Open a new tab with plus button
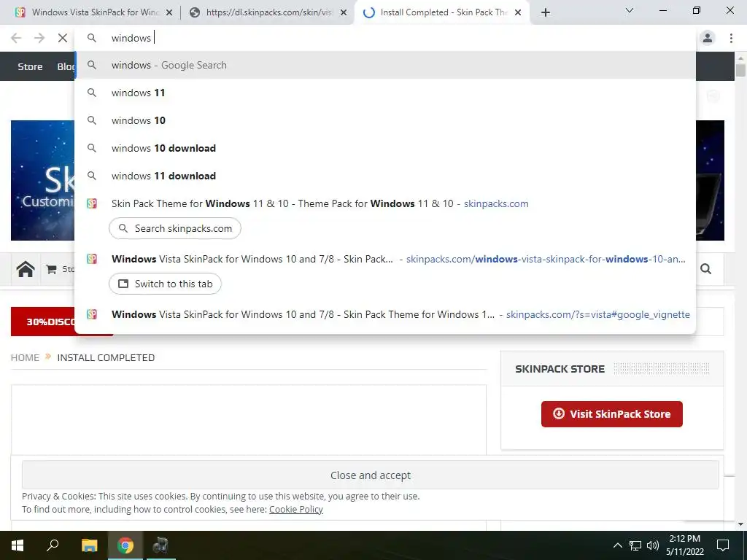The height and width of the screenshot is (560, 747). click(x=546, y=12)
